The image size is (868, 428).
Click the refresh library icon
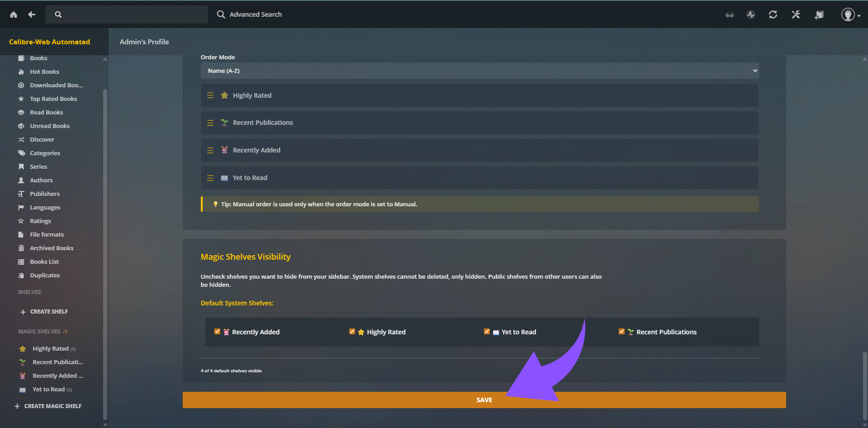pyautogui.click(x=773, y=14)
